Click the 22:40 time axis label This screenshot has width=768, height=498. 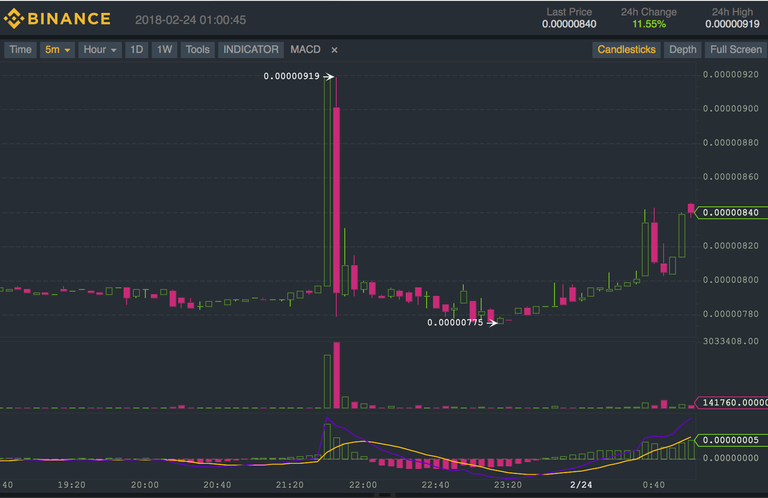tap(435, 485)
